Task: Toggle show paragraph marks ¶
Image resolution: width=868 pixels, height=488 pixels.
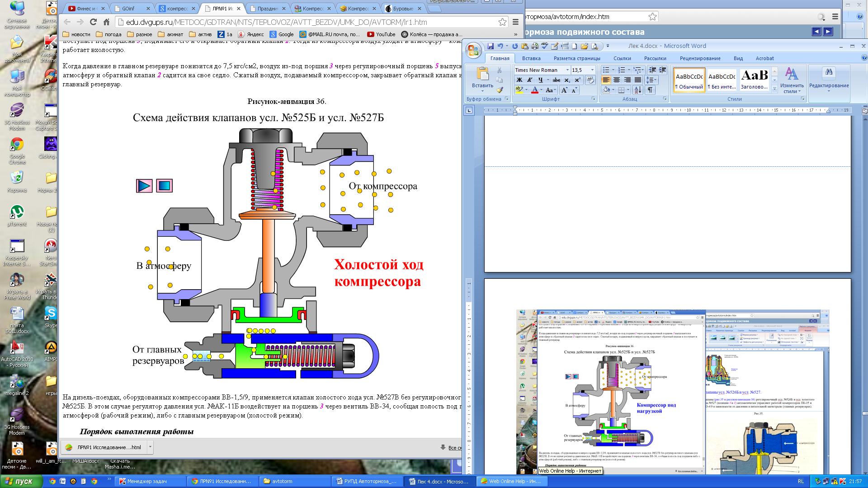Action: click(x=650, y=90)
